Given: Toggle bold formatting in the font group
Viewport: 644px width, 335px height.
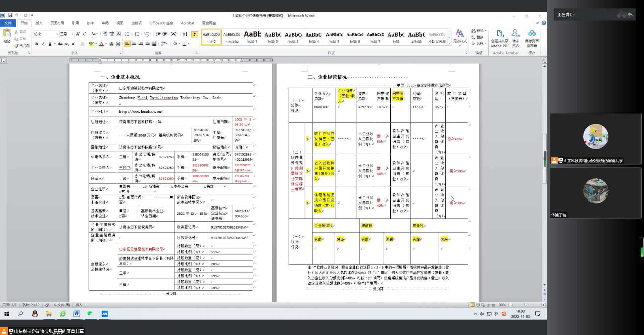Looking at the screenshot, I should pos(37,44).
